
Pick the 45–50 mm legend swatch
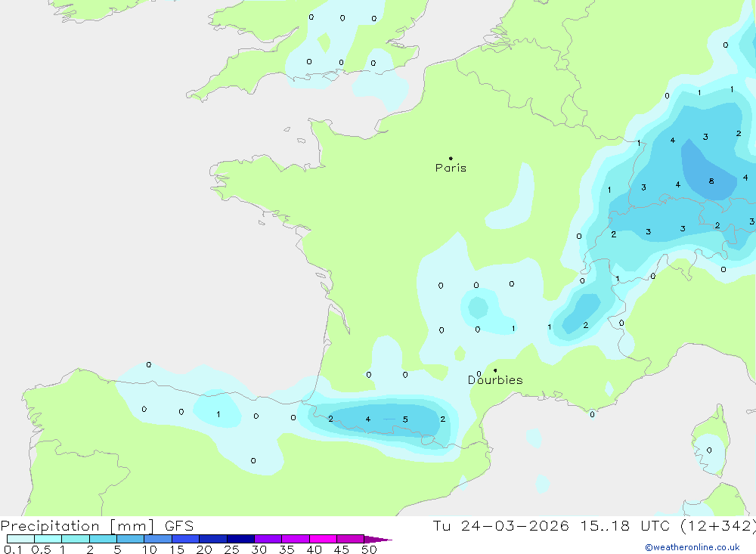pos(350,539)
